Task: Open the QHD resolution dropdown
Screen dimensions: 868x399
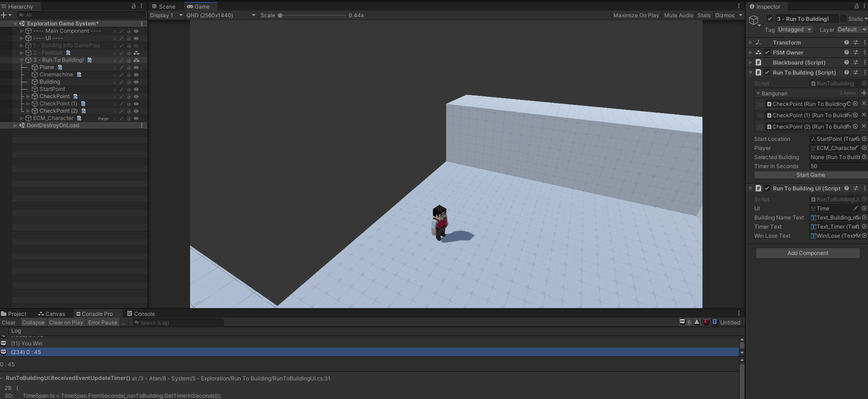Action: coord(221,15)
